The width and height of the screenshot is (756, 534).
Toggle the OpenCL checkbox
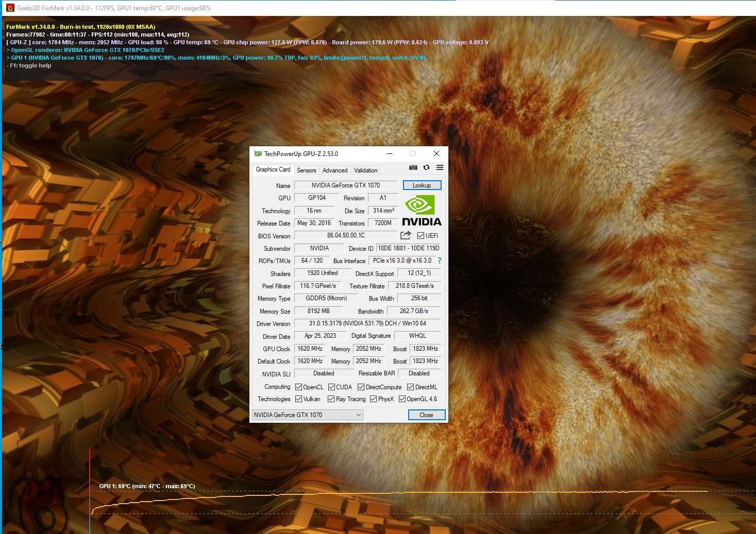[x=298, y=387]
